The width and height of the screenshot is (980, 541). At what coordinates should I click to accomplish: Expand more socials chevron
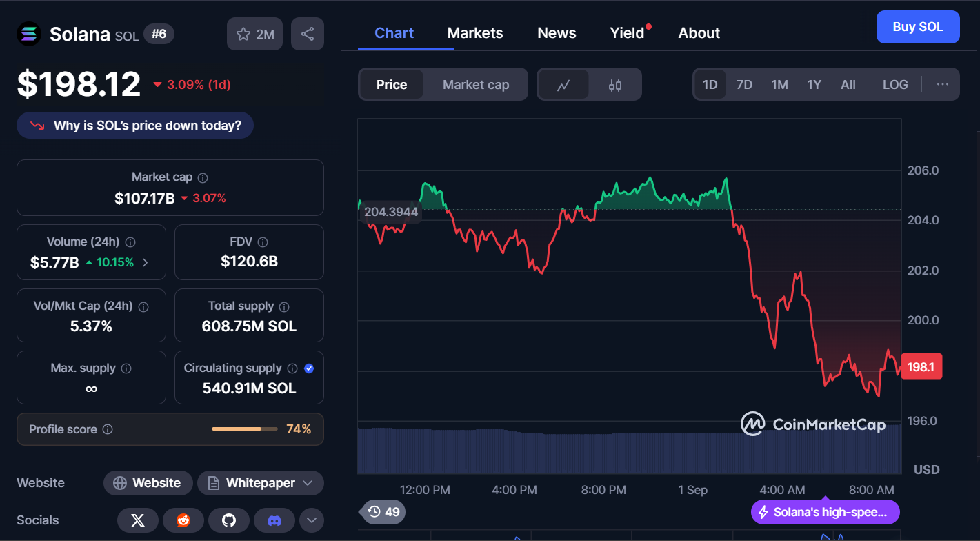pos(311,520)
